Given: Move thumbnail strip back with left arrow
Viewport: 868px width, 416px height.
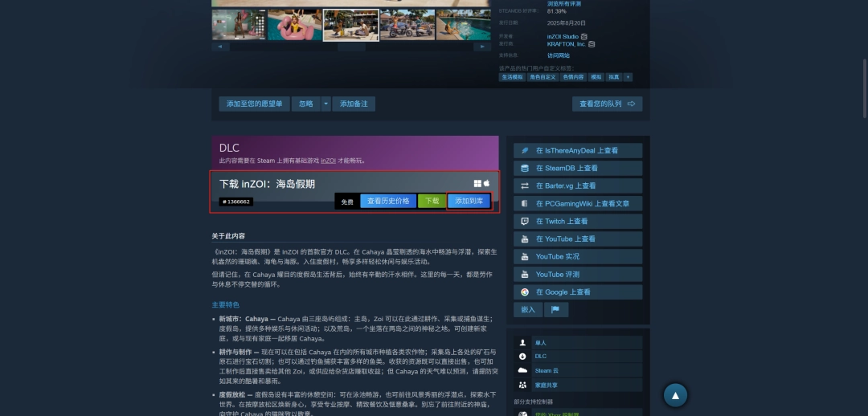Looking at the screenshot, I should pos(220,47).
